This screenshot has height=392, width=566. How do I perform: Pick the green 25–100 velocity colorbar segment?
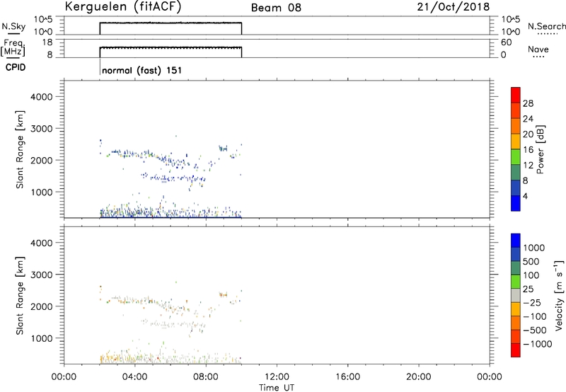516,282
